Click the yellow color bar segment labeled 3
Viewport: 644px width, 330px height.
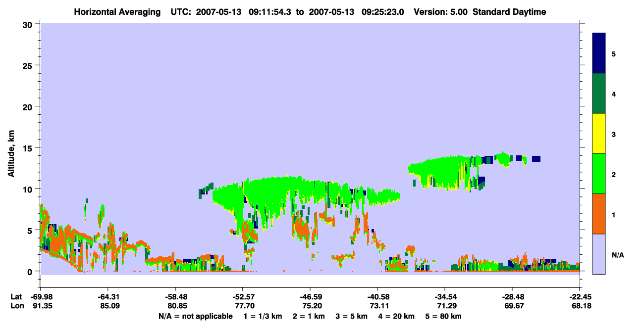599,134
